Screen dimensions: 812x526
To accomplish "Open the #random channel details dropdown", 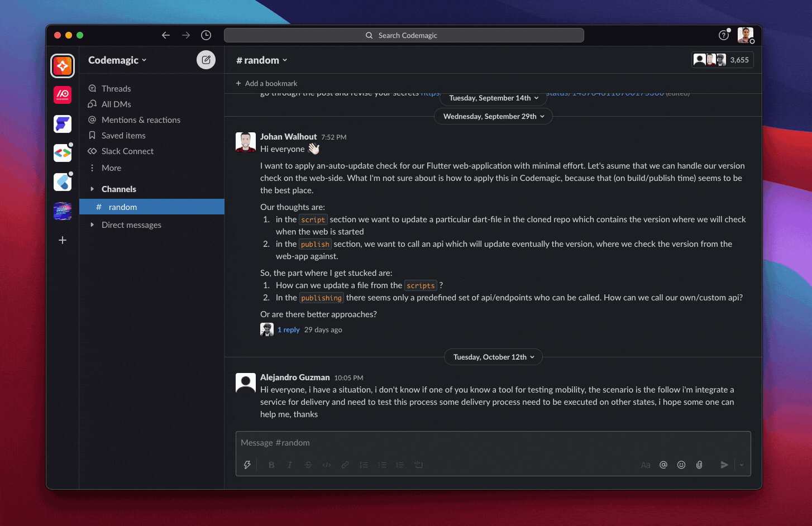I will [261, 60].
